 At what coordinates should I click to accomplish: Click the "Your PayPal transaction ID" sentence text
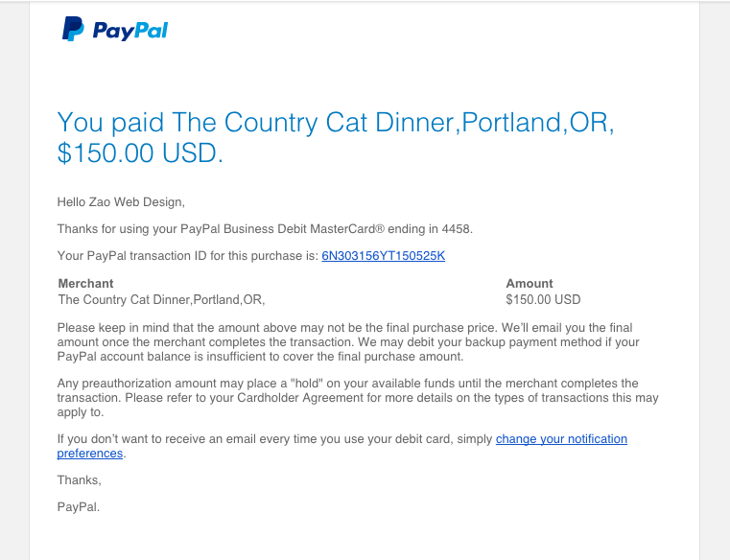(188, 256)
